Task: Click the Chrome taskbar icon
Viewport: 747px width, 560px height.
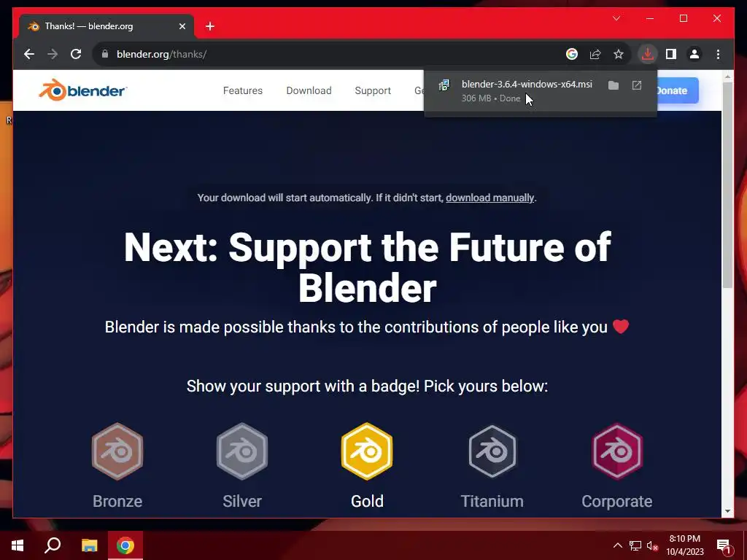Action: tap(125, 545)
